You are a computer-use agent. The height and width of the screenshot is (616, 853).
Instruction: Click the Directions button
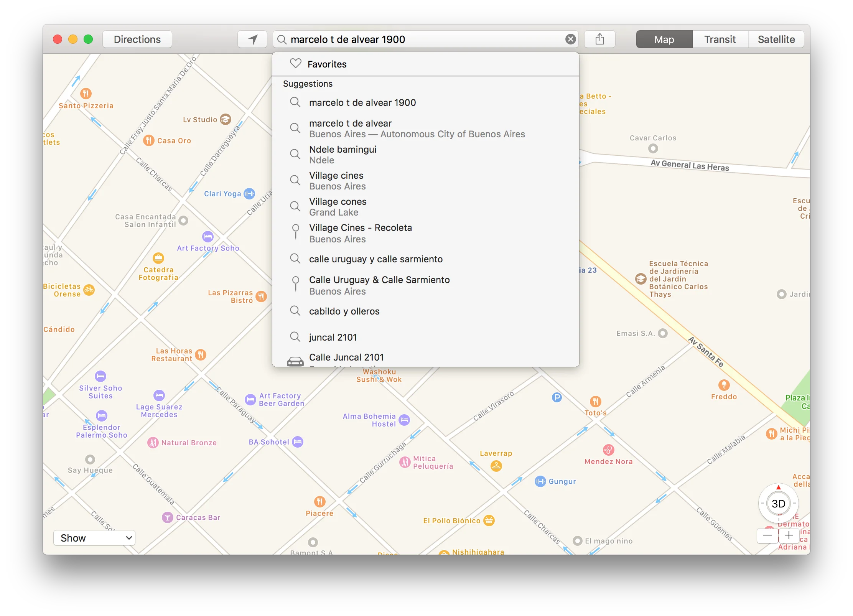[137, 39]
